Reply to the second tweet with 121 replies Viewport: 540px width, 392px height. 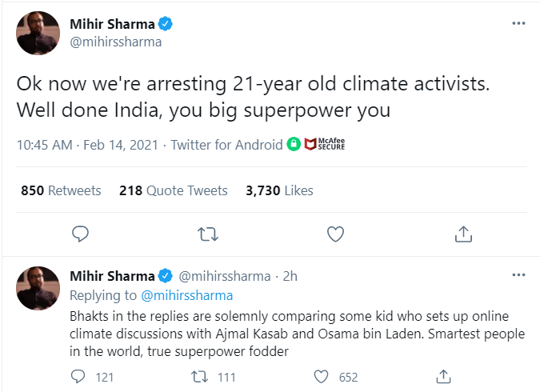tap(79, 377)
